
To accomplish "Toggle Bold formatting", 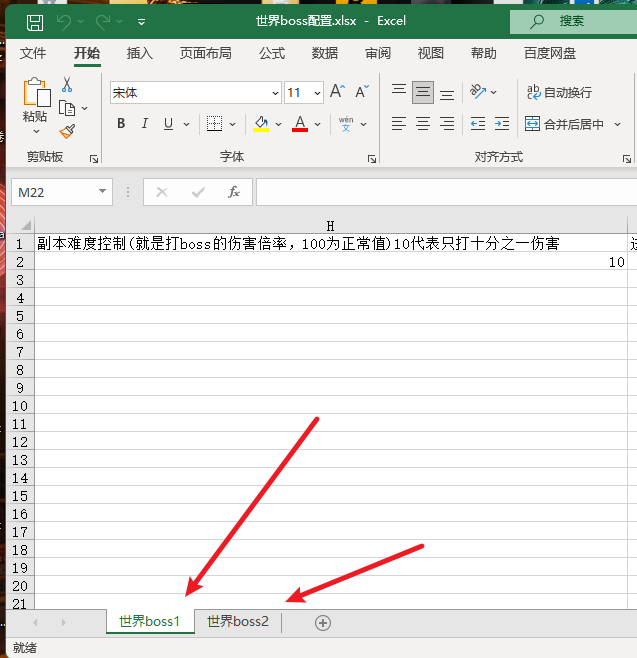I will click(x=121, y=124).
